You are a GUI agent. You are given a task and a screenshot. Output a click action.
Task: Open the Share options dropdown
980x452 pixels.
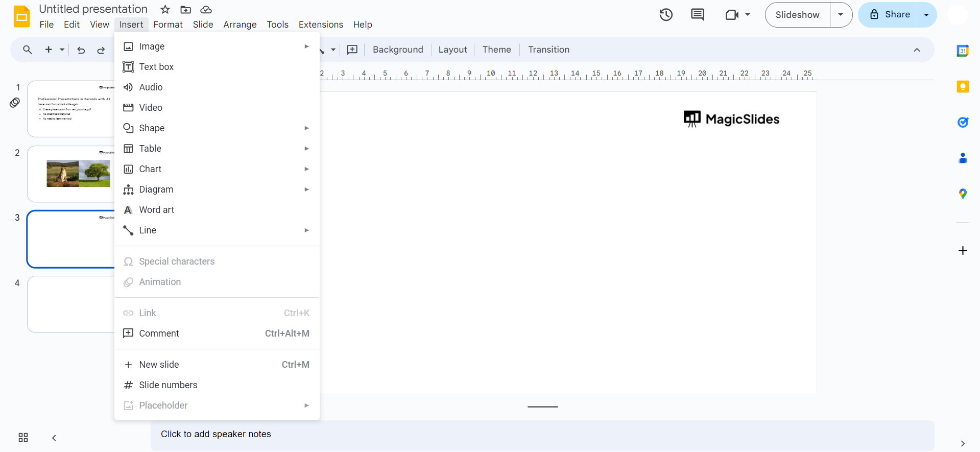point(926,15)
